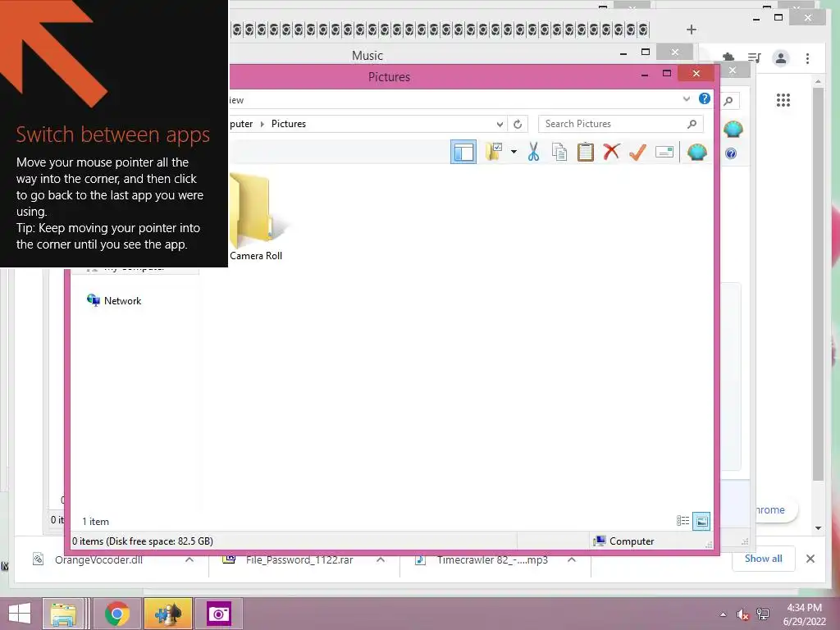The height and width of the screenshot is (630, 840).
Task: Click the network tray icon
Action: [x=763, y=614]
